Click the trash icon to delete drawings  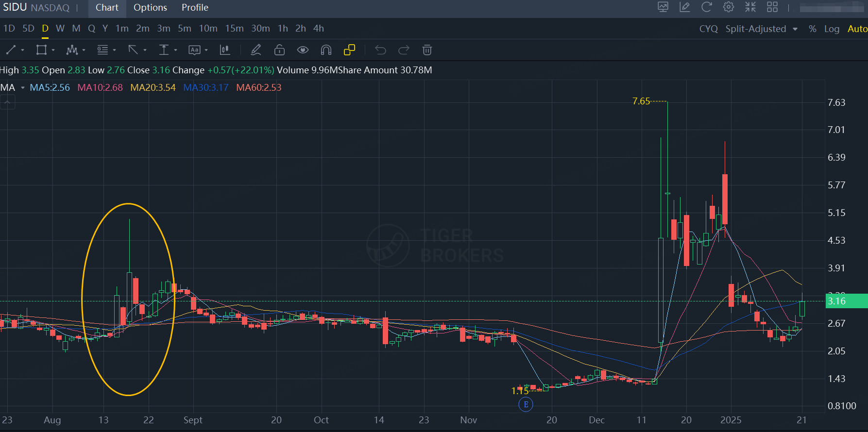(427, 50)
